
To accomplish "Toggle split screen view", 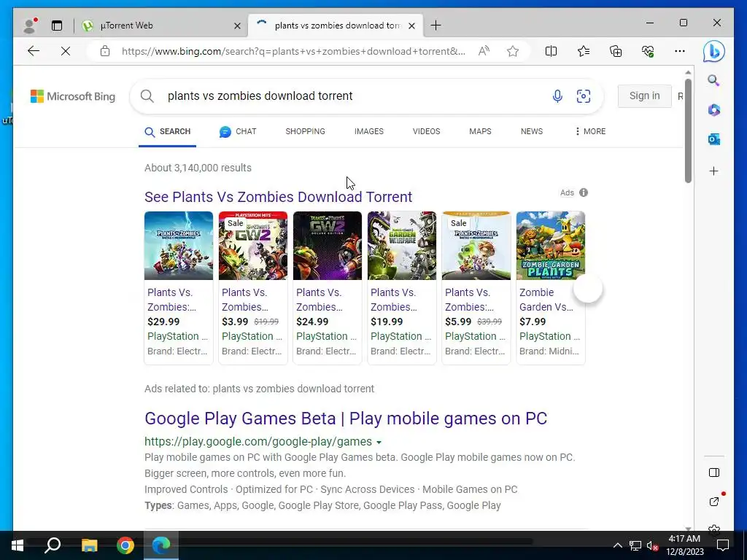I will [551, 51].
